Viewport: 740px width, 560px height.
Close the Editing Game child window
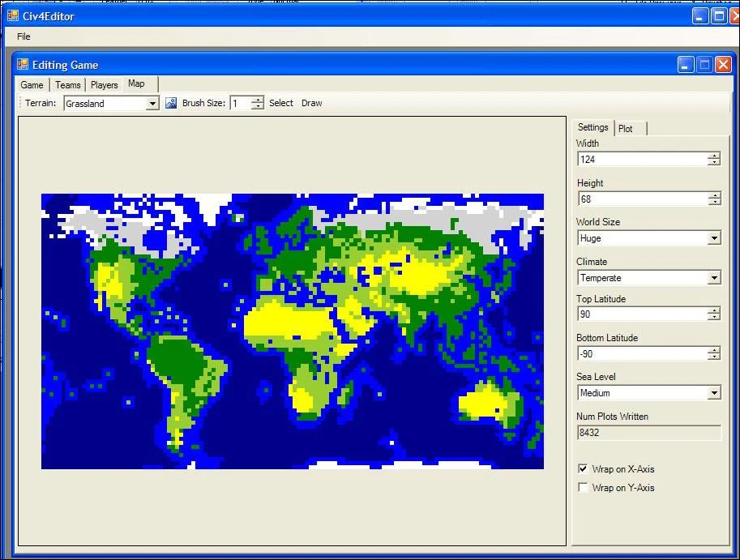[723, 65]
